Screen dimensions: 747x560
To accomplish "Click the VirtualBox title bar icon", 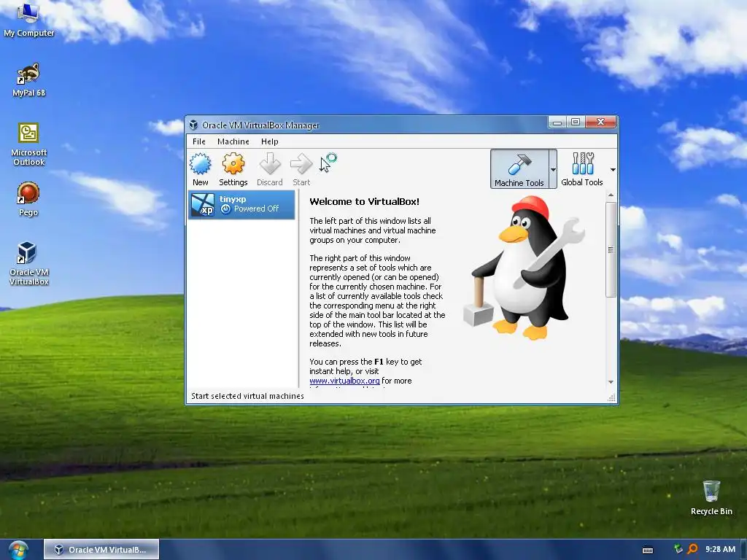I will 193,125.
